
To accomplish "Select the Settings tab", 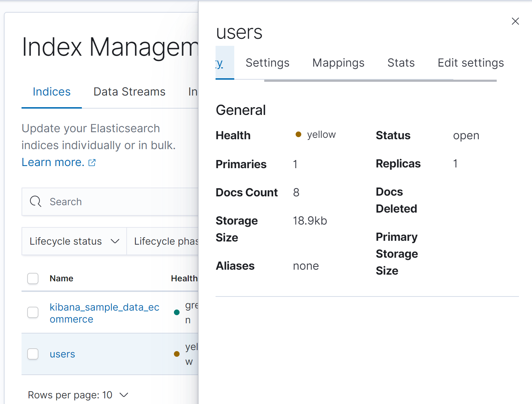I will coord(267,63).
